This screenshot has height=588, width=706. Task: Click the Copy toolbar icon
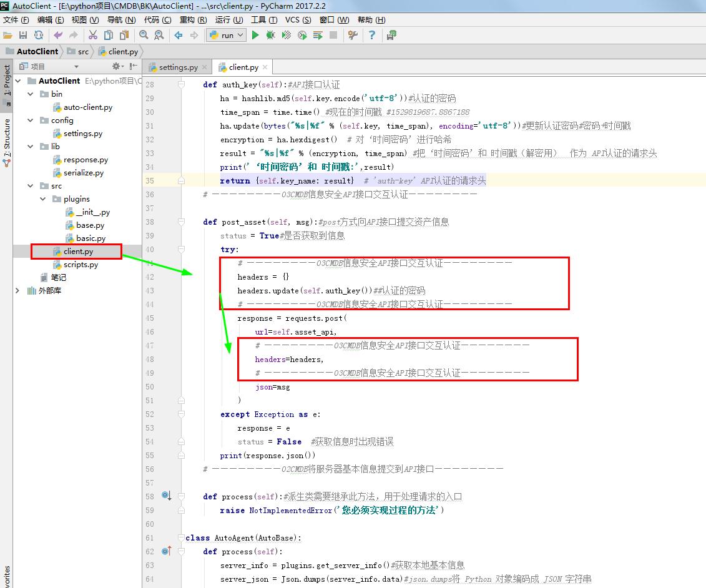pos(109,35)
